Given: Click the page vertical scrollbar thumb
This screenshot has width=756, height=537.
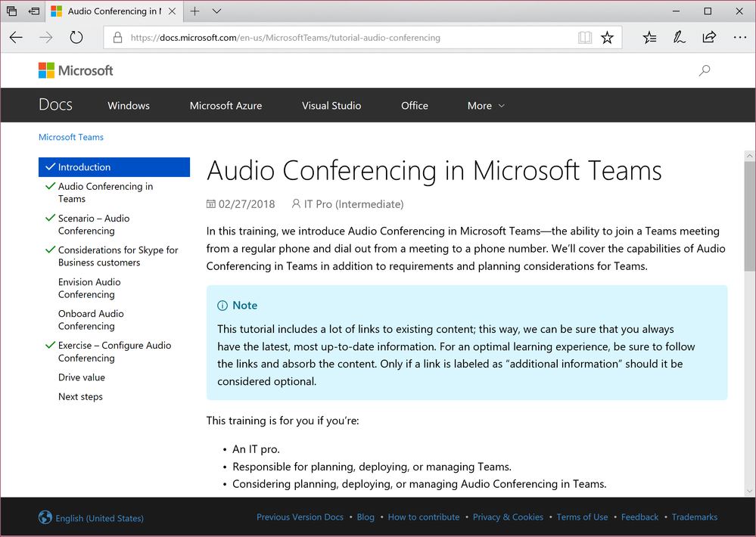Looking at the screenshot, I should [x=749, y=216].
